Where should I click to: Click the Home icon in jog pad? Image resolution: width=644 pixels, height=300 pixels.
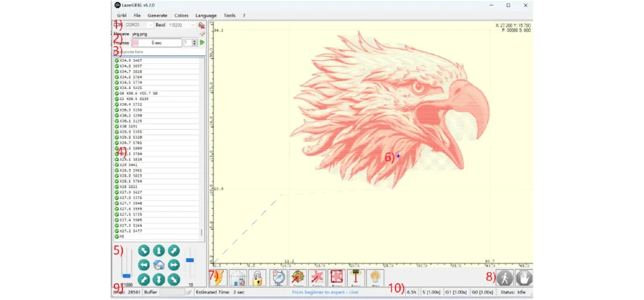point(158,265)
